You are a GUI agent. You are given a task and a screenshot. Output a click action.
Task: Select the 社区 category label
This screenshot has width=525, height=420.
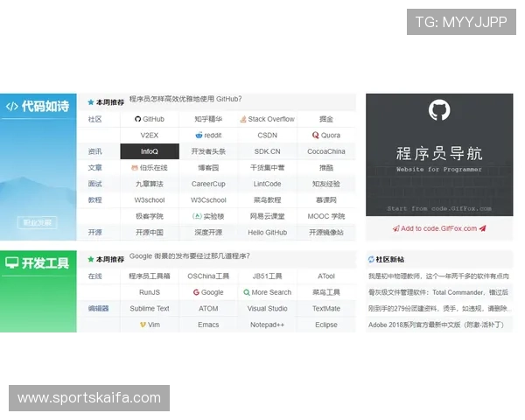point(94,119)
